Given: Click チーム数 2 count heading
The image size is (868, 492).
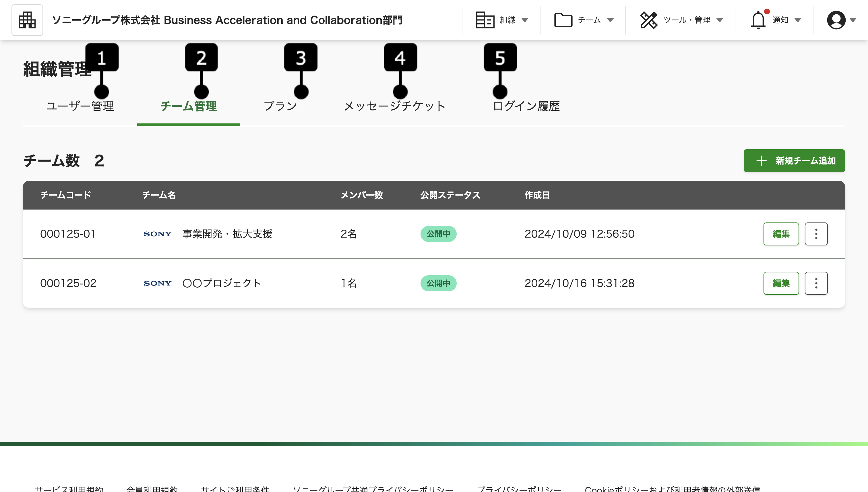Looking at the screenshot, I should click(63, 160).
